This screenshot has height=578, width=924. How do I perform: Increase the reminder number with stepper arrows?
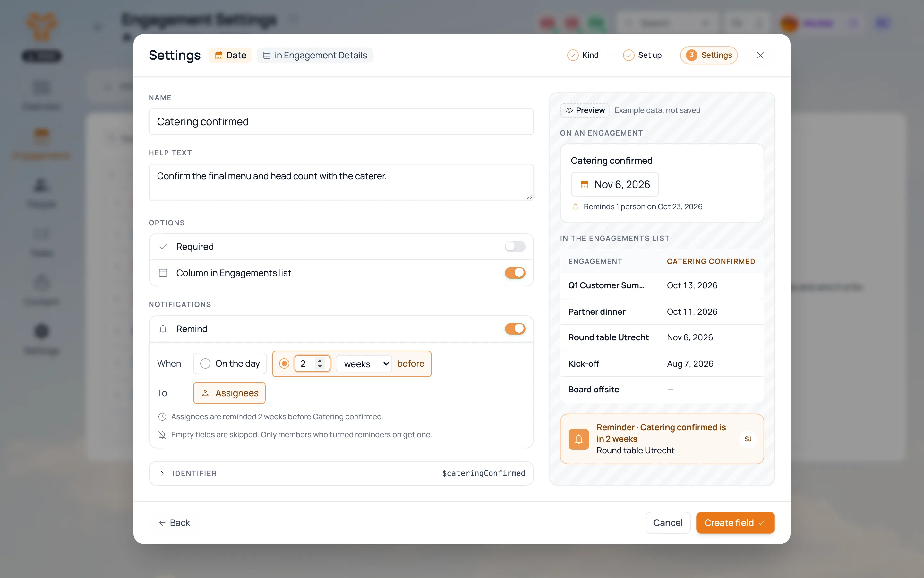click(x=320, y=361)
